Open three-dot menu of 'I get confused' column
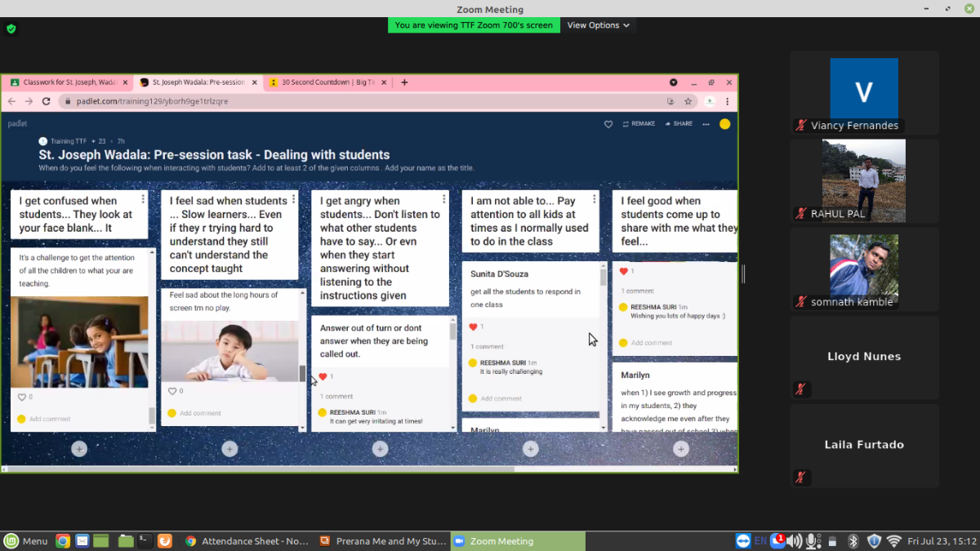The image size is (980, 551). coord(144,199)
